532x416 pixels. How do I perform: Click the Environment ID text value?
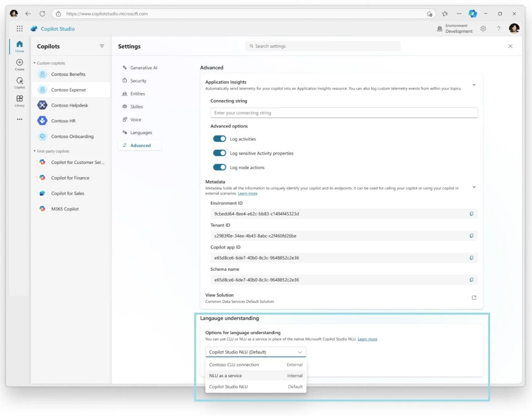[x=256, y=214]
